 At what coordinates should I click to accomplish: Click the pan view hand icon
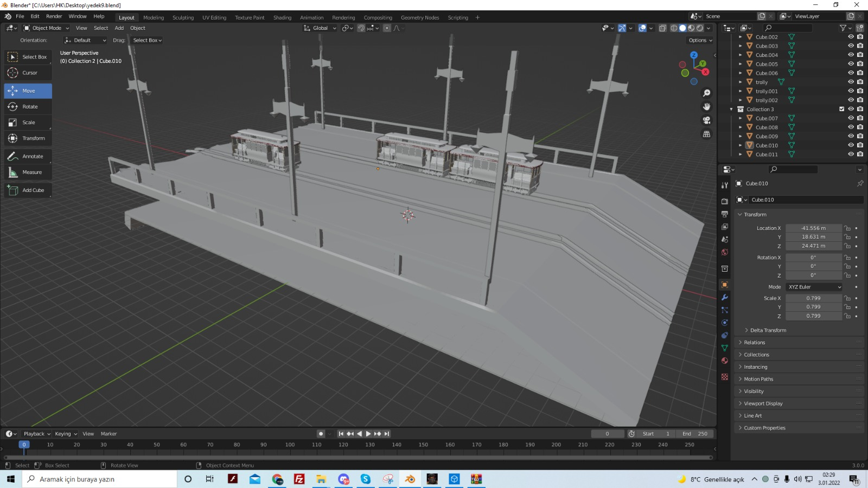pyautogui.click(x=706, y=107)
